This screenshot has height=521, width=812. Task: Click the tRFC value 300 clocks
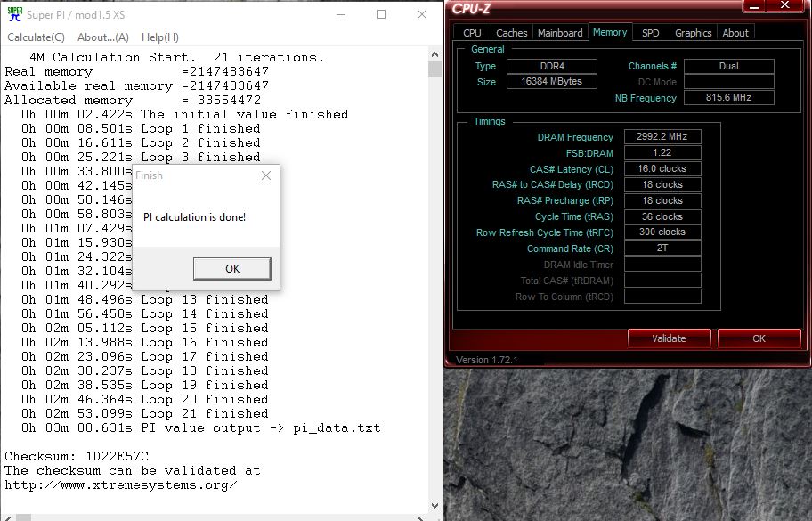click(662, 232)
